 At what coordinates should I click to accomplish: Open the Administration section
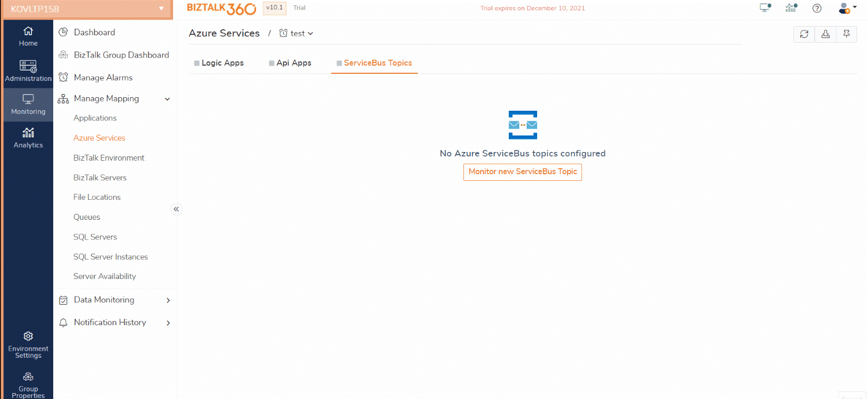coord(28,71)
